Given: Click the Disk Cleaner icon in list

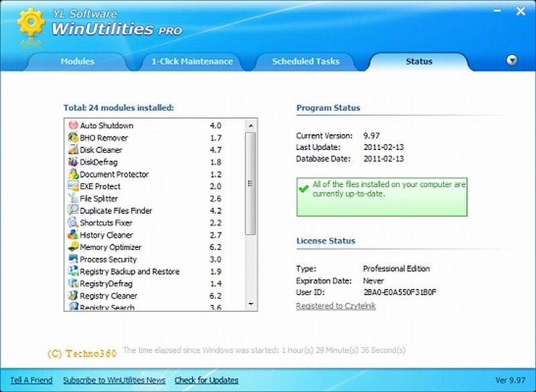Looking at the screenshot, I should (x=74, y=149).
